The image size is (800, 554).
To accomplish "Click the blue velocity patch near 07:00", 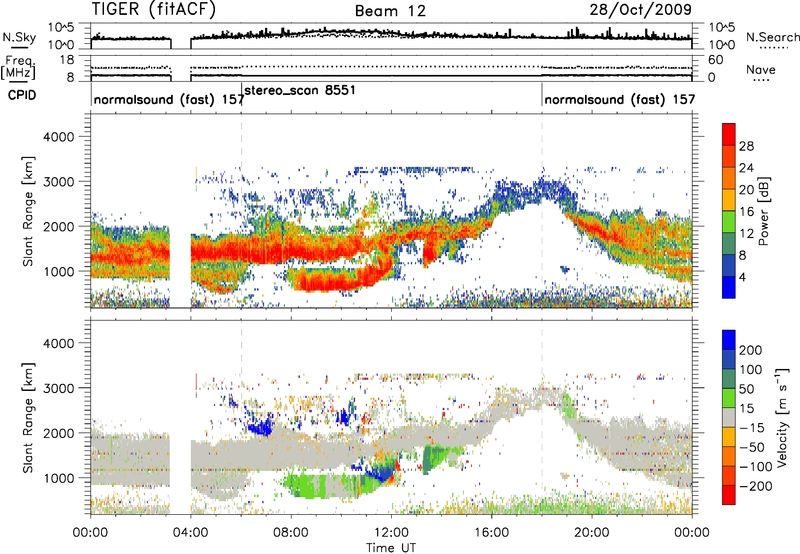I will click(260, 425).
